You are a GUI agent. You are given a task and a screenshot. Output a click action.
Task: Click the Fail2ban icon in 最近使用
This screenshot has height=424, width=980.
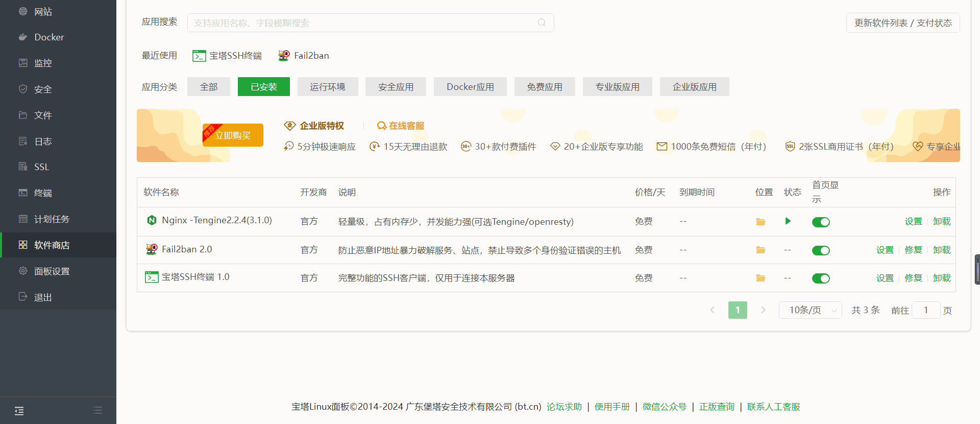click(x=284, y=56)
